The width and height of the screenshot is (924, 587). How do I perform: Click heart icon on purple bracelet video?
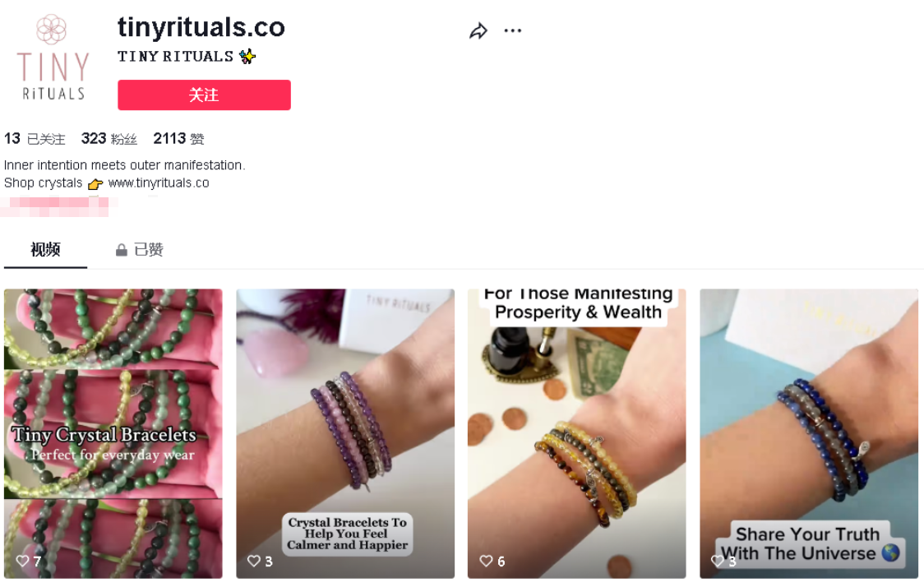coord(253,561)
